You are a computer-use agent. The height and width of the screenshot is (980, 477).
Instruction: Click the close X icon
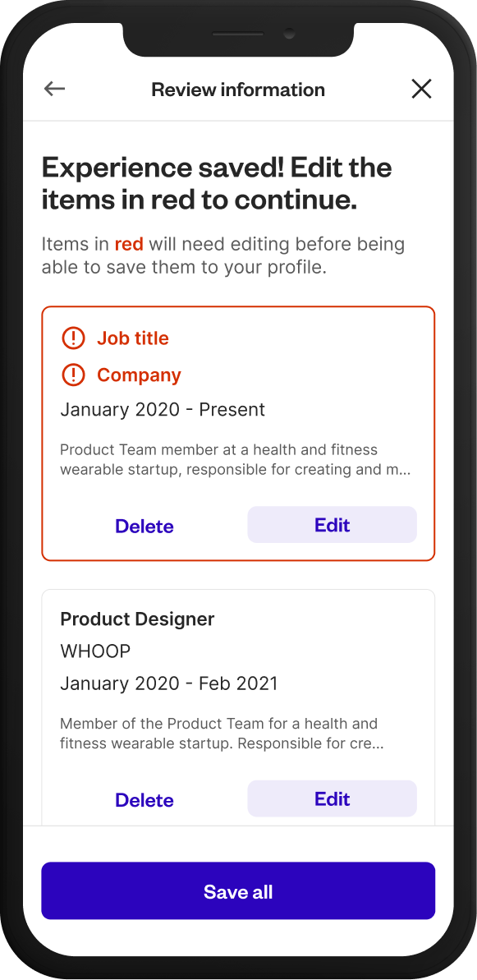[421, 89]
